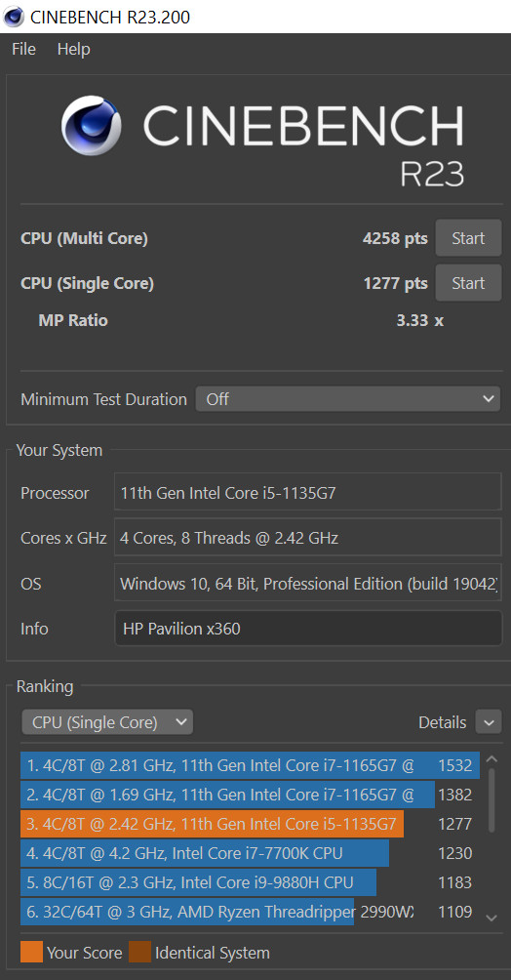Click the ranking list scroll down arrow
The image size is (511, 980).
tap(491, 919)
